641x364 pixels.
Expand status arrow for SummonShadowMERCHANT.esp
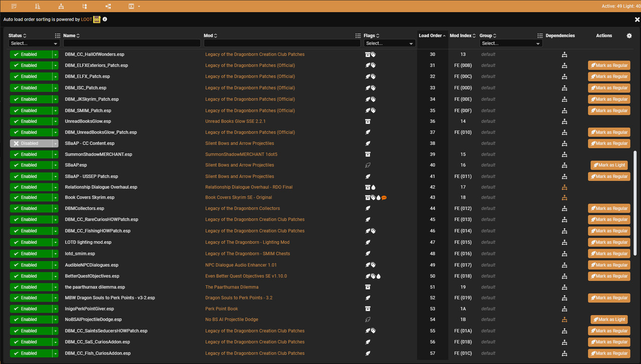pyautogui.click(x=56, y=154)
